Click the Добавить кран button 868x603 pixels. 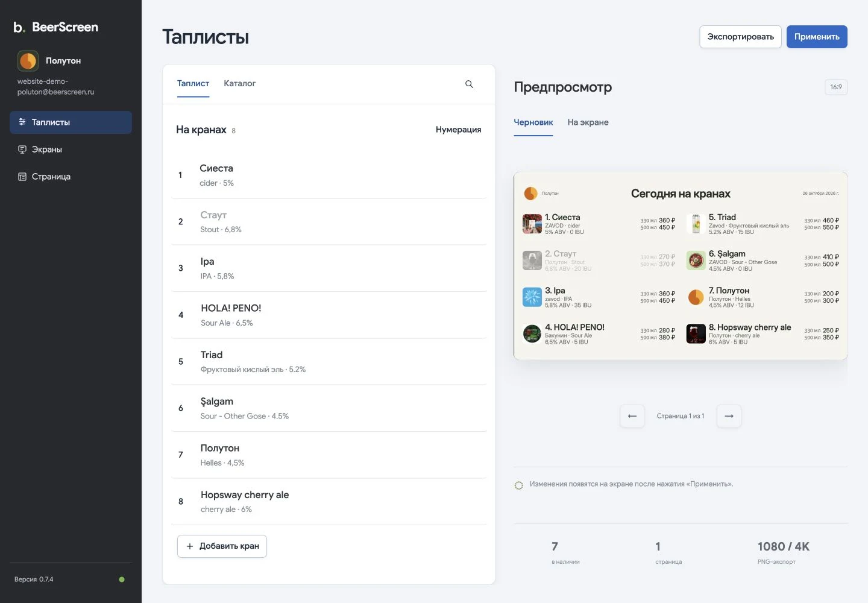coord(222,546)
